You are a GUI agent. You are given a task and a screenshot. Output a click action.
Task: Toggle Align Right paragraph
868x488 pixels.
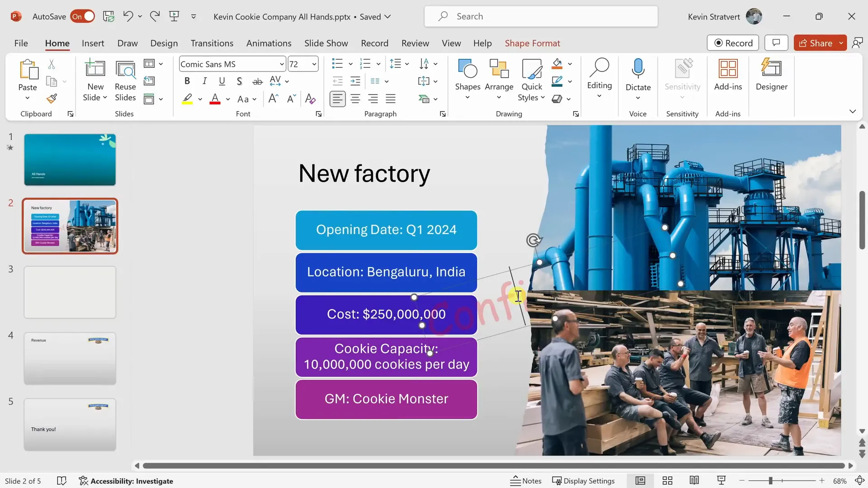point(373,99)
